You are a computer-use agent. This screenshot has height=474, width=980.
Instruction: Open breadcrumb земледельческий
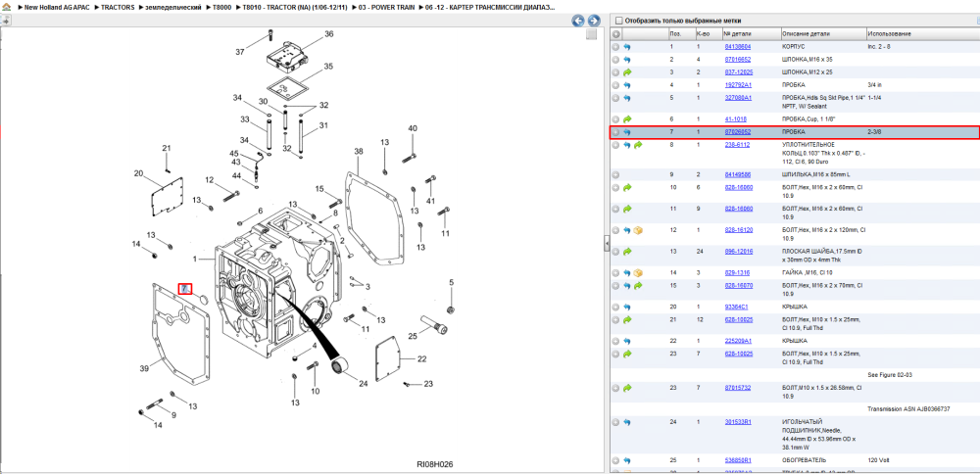click(x=173, y=6)
